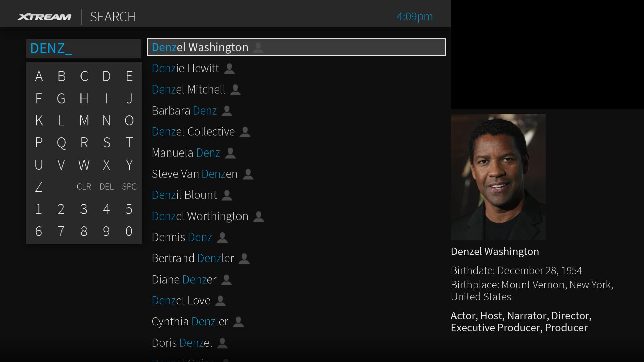
Task: Choose Doris Denzel from the list
Action: tap(296, 343)
